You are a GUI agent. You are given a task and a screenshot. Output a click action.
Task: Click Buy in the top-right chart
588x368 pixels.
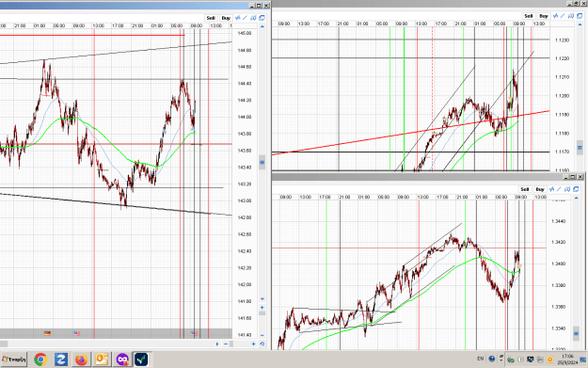click(x=544, y=16)
